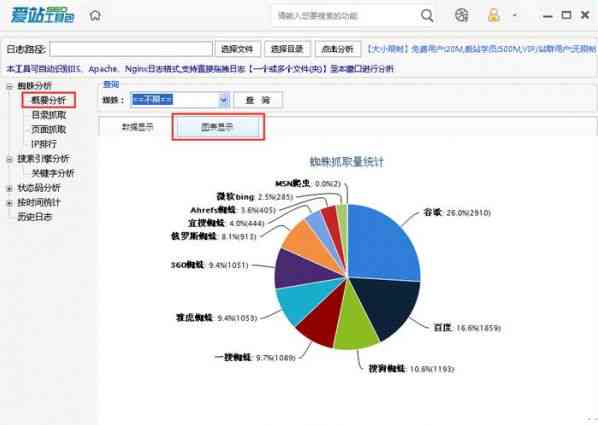Maximize the application window

click(x=566, y=15)
